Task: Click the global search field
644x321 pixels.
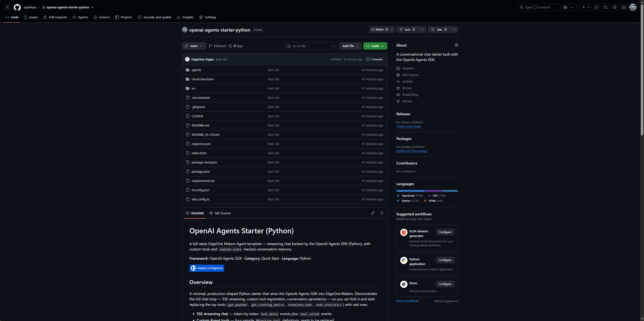Action: (x=538, y=7)
